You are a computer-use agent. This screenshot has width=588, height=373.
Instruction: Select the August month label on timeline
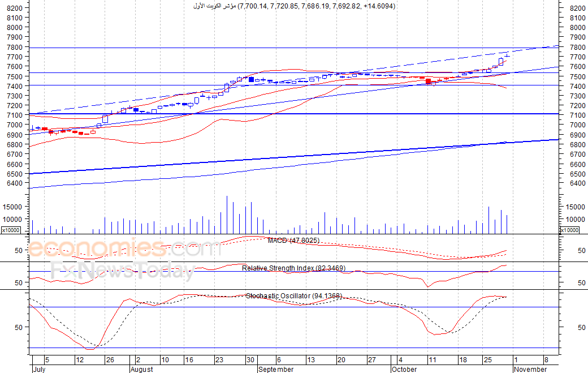(x=142, y=369)
